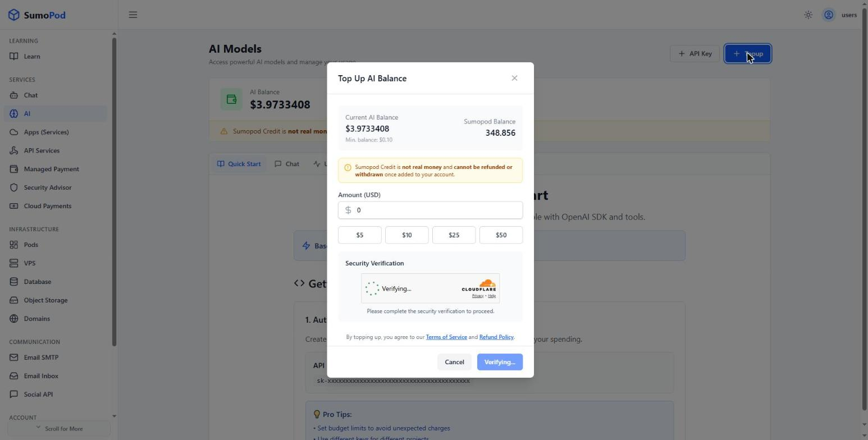This screenshot has width=868, height=440.
Task: Click the Database cylinder icon
Action: click(14, 282)
